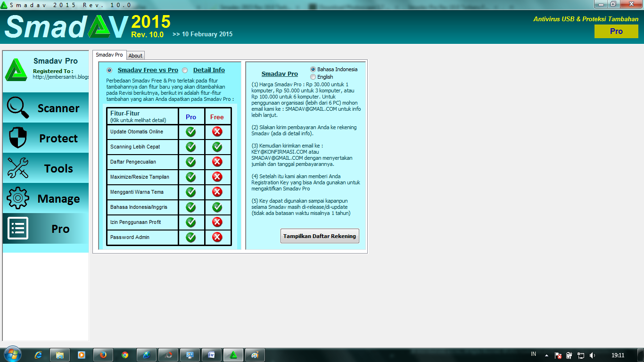This screenshot has width=644, height=362.
Task: Open Windows Explorer folder in taskbar
Action: tap(60, 355)
